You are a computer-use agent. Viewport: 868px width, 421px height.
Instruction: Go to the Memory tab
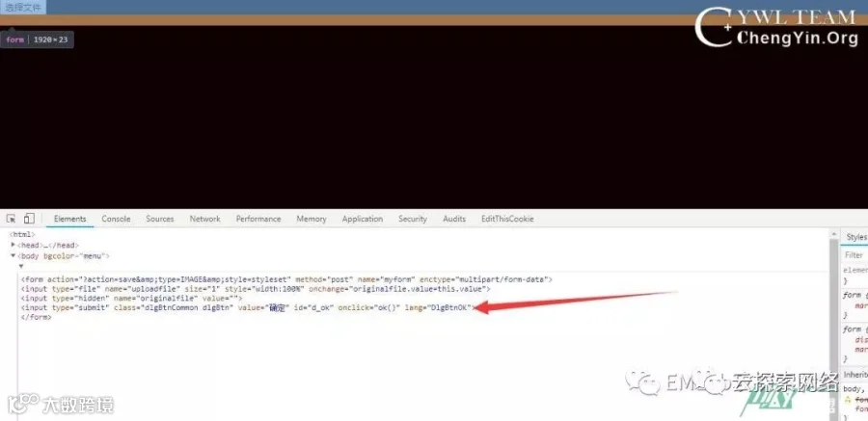pos(312,219)
